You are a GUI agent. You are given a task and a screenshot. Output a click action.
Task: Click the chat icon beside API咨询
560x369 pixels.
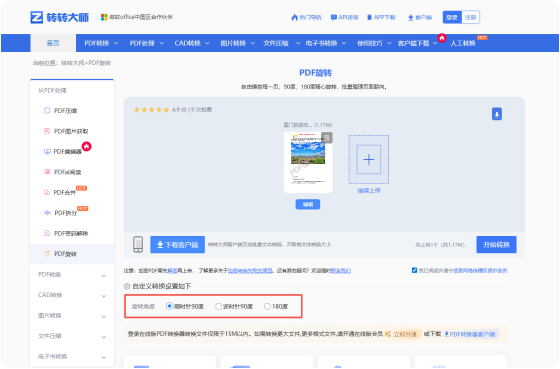coord(334,17)
